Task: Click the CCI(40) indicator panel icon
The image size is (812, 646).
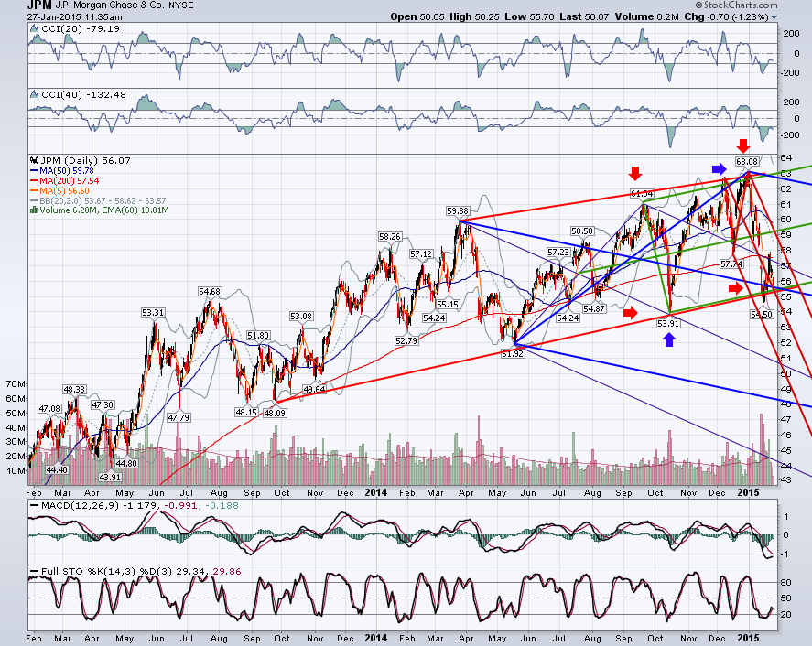Action: click(x=35, y=95)
